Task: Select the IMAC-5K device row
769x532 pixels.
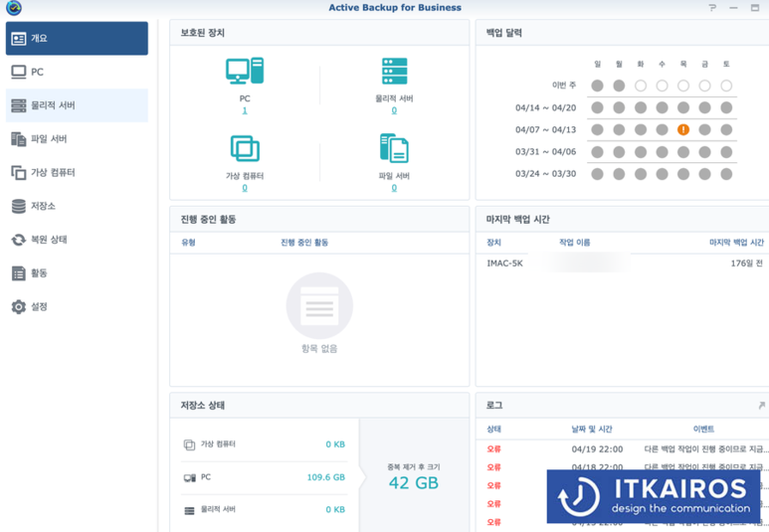Action: tap(623, 264)
